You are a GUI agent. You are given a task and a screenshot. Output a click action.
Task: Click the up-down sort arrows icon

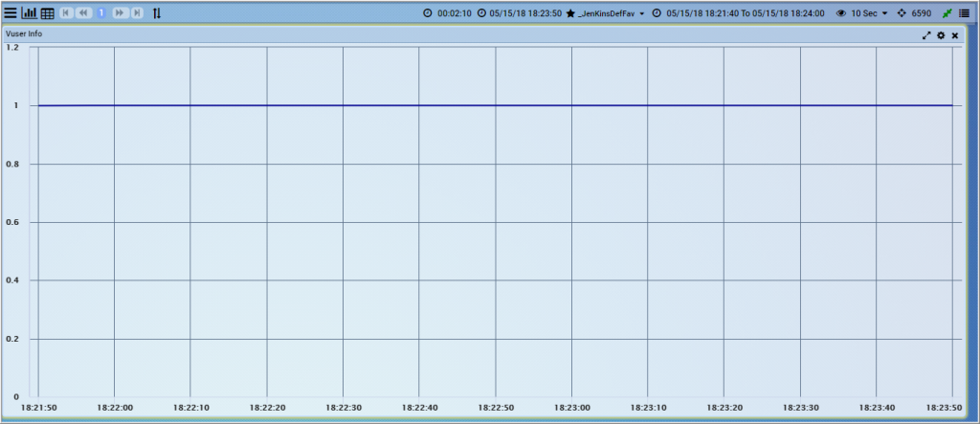157,12
